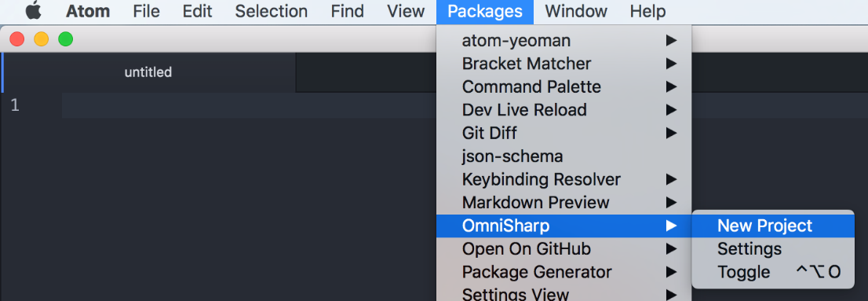
Task: Open the Open On GitHub entry
Action: [563, 249]
